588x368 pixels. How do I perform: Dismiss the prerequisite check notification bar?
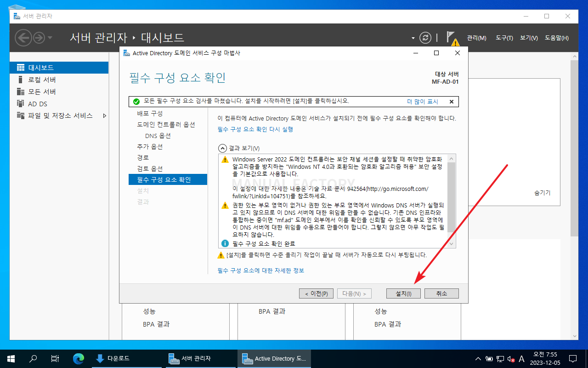(451, 102)
